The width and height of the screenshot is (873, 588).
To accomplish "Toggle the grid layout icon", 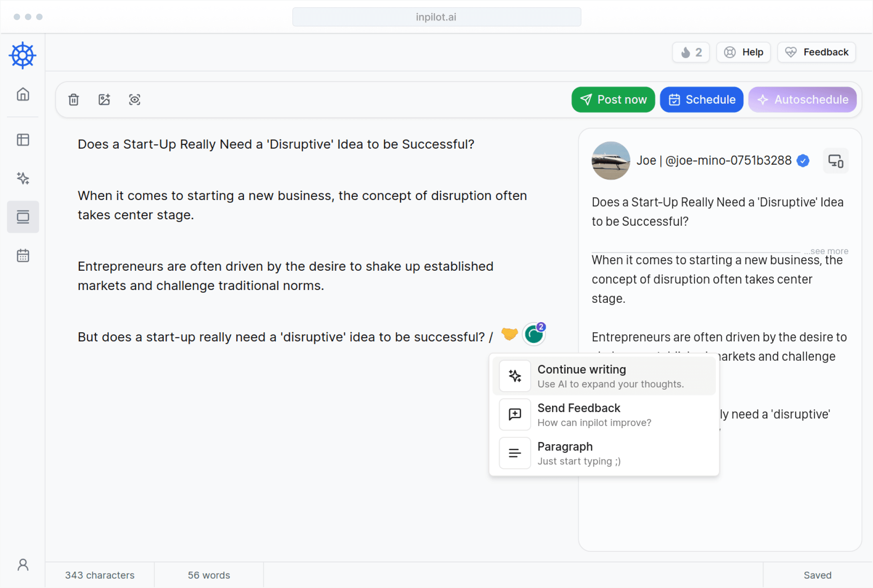I will (x=23, y=140).
